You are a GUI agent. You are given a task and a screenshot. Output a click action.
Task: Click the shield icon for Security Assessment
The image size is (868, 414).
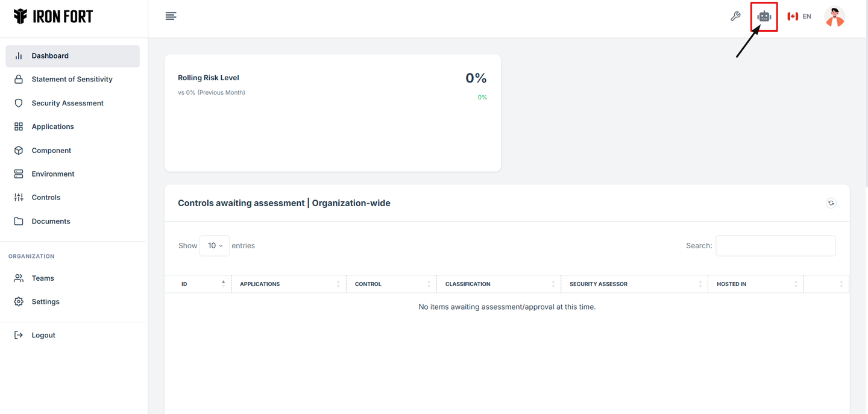(x=19, y=103)
